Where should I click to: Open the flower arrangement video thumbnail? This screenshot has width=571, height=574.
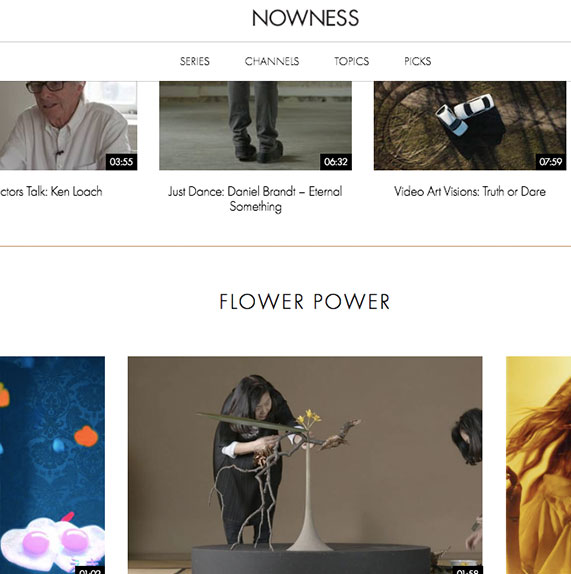[305, 465]
